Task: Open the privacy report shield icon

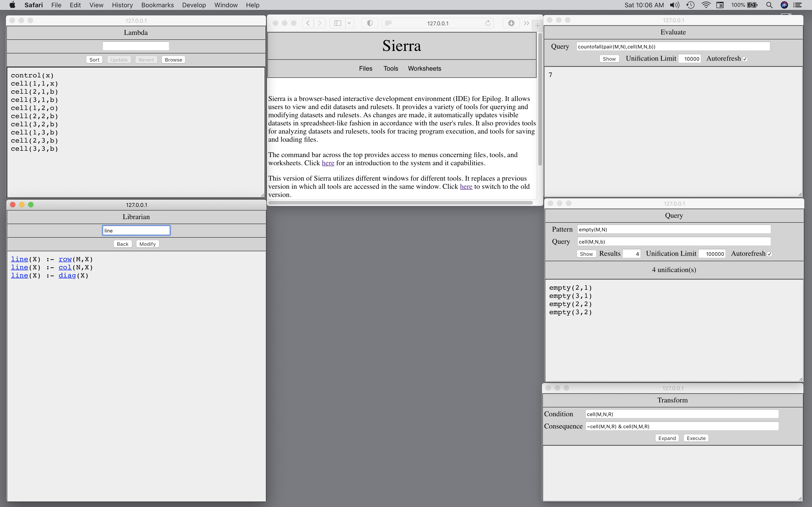Action: click(370, 23)
